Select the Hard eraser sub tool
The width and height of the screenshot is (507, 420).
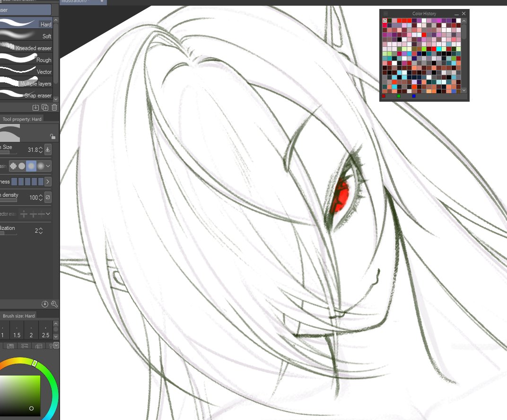(26, 24)
